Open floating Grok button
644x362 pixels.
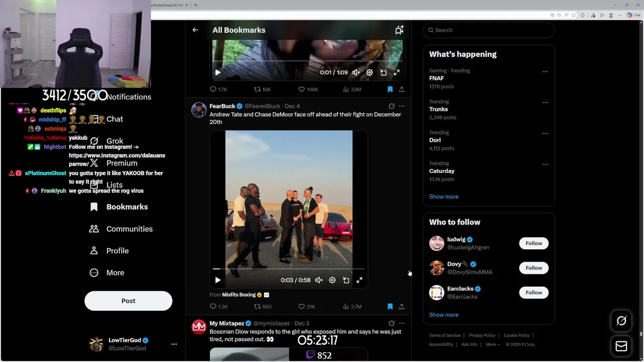pos(621,321)
